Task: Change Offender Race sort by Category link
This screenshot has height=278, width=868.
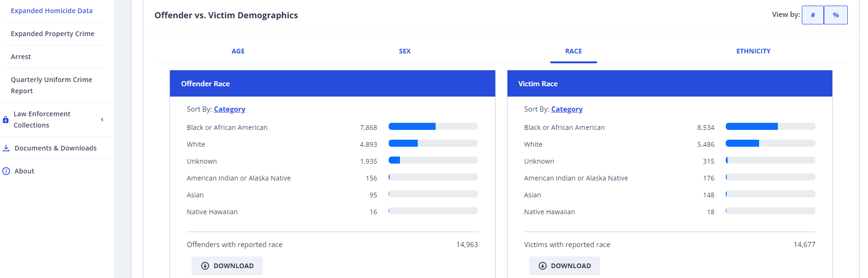Action: pyautogui.click(x=230, y=109)
